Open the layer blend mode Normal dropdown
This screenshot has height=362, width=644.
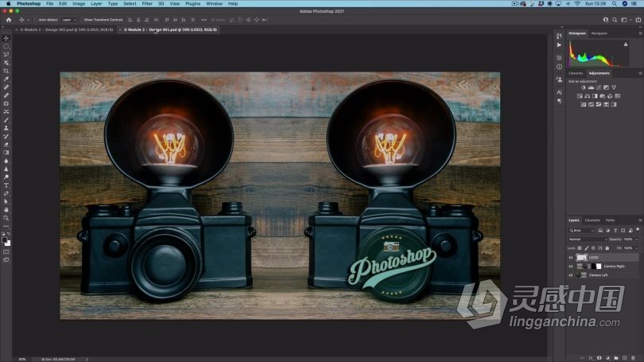588,239
